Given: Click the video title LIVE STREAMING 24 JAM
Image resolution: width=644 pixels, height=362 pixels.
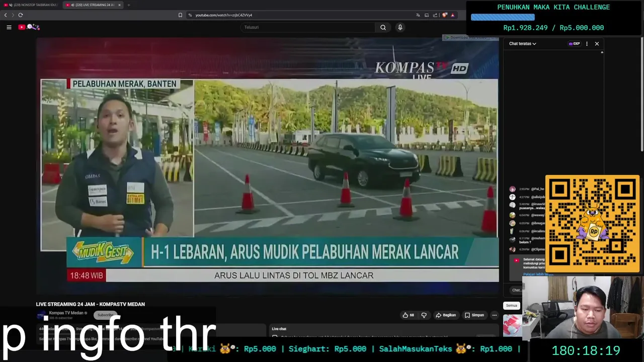Looking at the screenshot, I should pos(90,304).
